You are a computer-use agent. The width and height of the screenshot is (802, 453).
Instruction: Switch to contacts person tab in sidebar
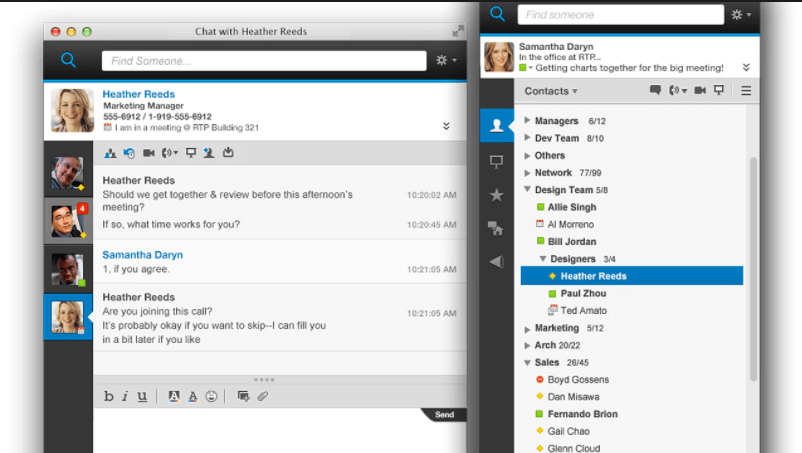point(497,125)
